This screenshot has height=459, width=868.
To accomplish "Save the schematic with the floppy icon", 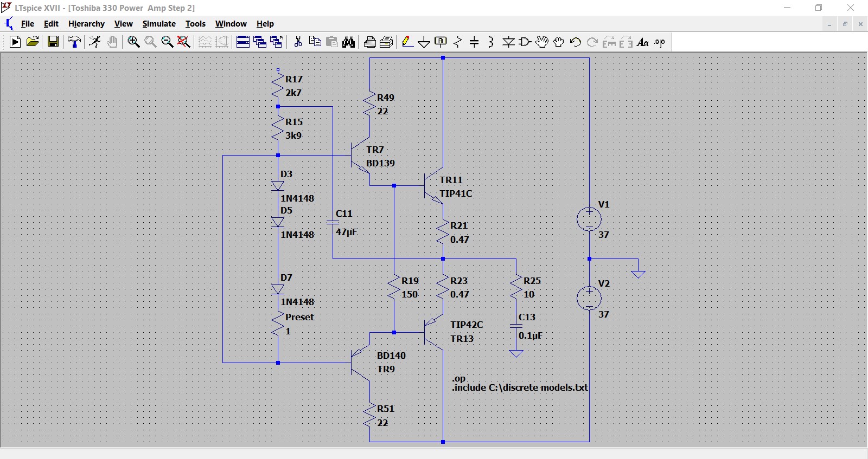I will click(53, 42).
